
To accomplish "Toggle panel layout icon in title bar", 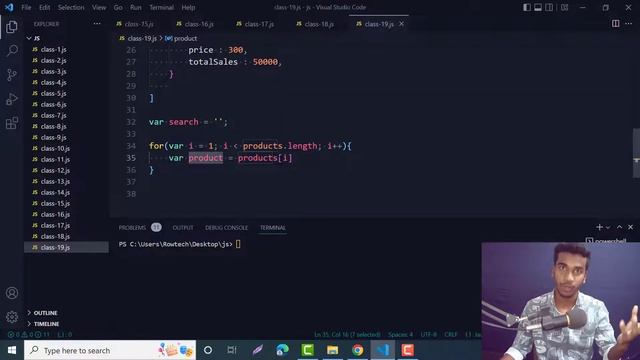I will 538,7.
